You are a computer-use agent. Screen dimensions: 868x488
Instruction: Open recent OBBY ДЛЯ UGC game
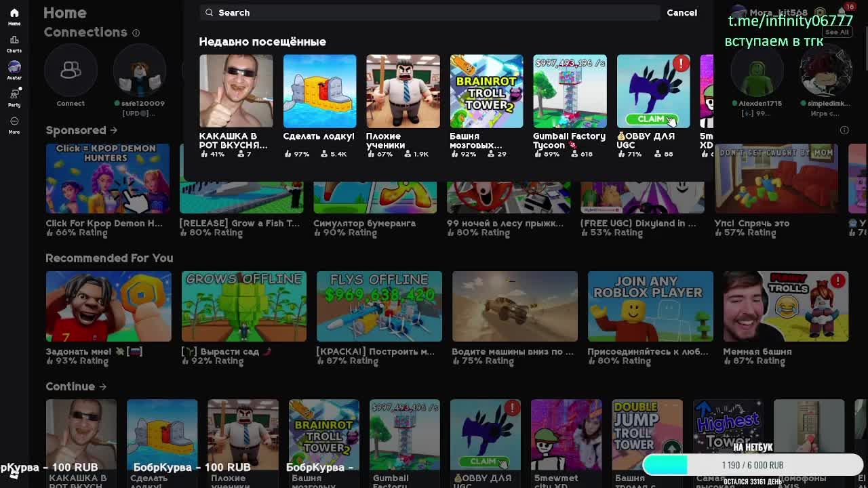tap(653, 91)
